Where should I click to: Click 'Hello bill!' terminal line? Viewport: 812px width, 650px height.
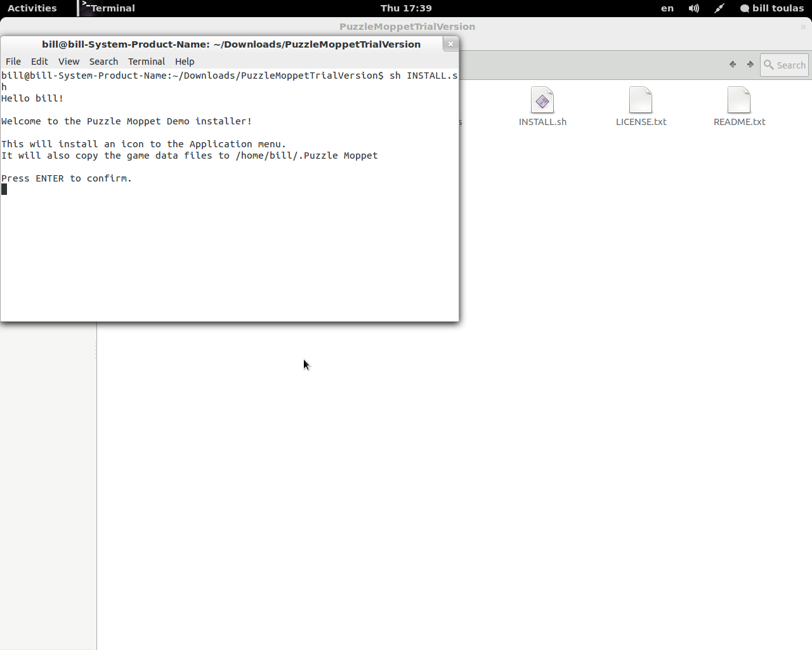click(x=32, y=98)
